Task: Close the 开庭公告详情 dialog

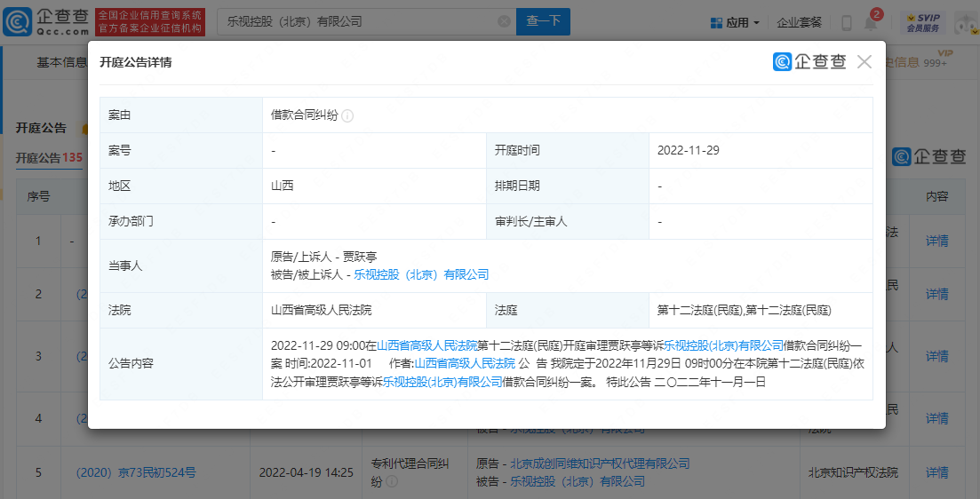Action: pos(864,62)
